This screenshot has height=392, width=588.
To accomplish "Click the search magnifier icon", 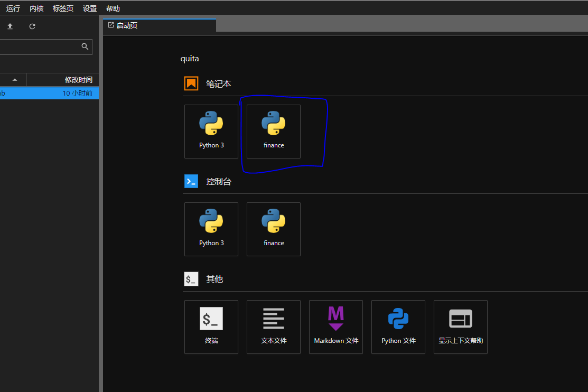I will pyautogui.click(x=85, y=46).
